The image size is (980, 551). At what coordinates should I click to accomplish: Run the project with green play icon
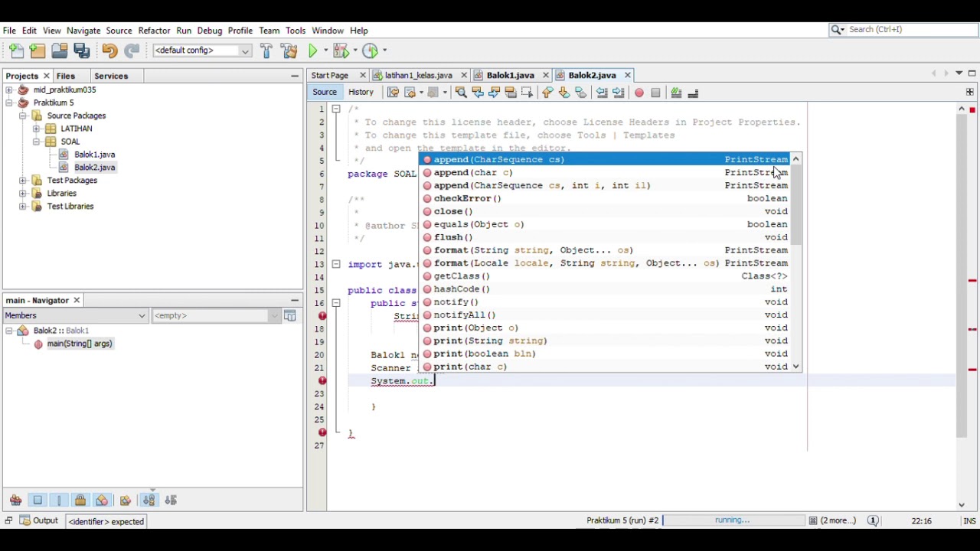click(313, 51)
